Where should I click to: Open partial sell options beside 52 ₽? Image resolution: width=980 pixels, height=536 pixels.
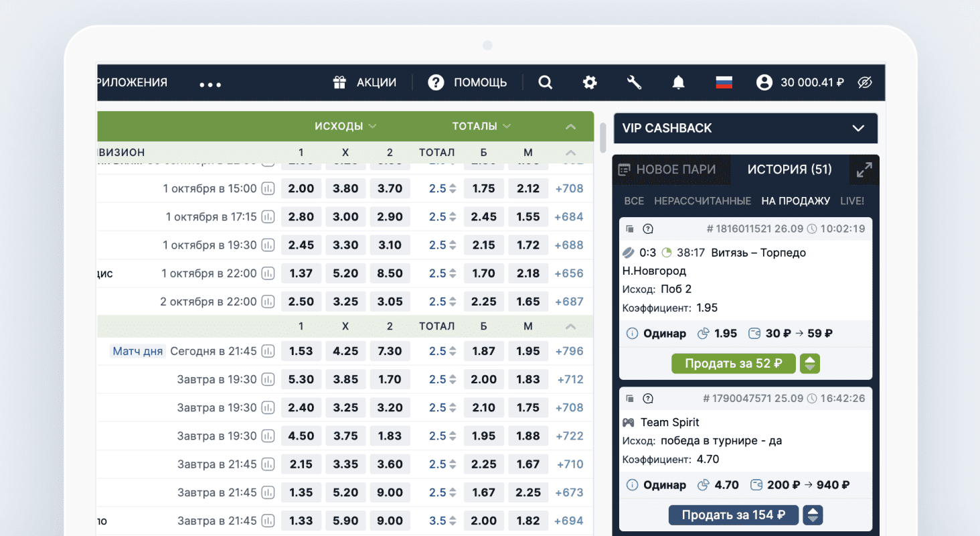tap(810, 364)
